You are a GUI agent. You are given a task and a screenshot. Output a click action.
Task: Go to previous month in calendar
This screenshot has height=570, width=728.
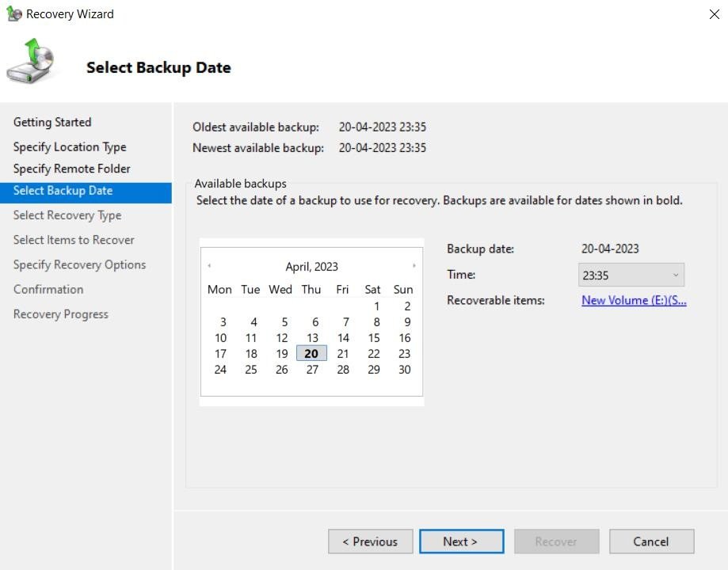tap(209, 265)
